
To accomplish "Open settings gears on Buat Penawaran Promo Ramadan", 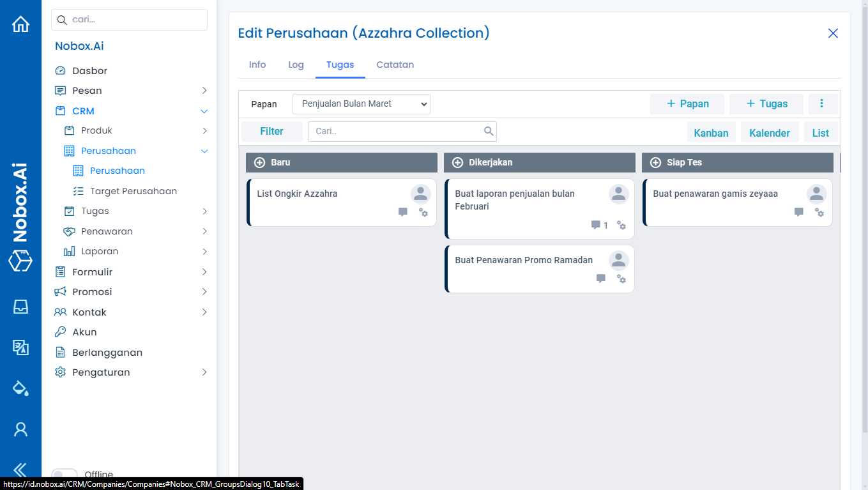I will point(621,279).
